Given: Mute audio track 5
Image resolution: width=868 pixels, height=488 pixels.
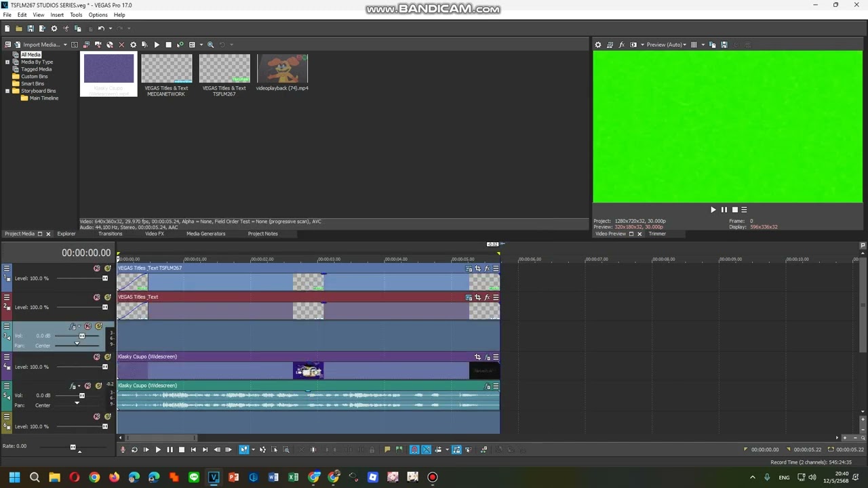Looking at the screenshot, I should pyautogui.click(x=87, y=386).
